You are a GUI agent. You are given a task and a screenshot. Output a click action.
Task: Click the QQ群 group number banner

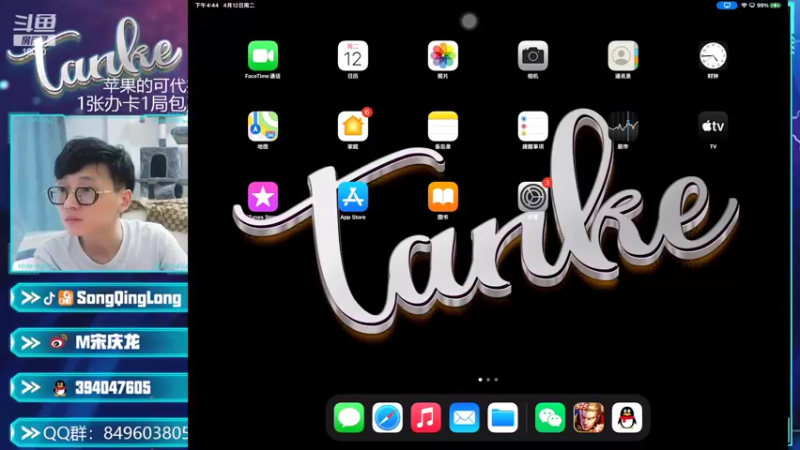click(99, 433)
